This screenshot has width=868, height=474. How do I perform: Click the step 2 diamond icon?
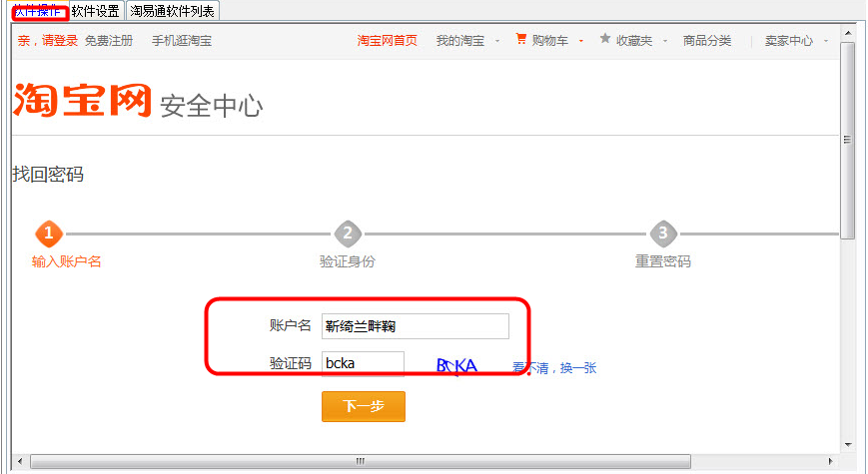click(348, 234)
